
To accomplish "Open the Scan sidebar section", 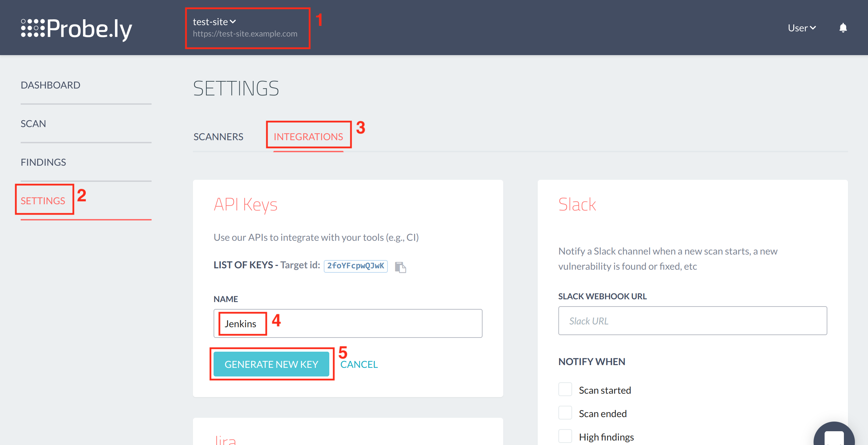I will pyautogui.click(x=33, y=124).
